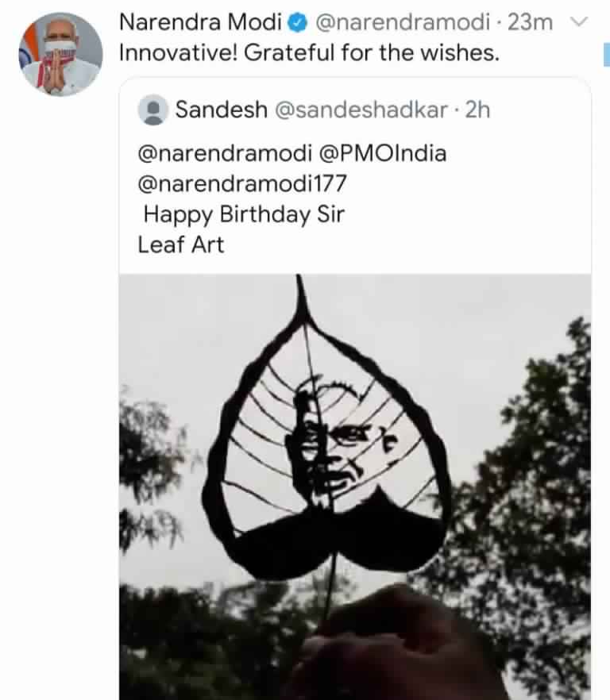The height and width of the screenshot is (700, 610).
Task: Open the Sandesh display name
Action: pyautogui.click(x=221, y=110)
